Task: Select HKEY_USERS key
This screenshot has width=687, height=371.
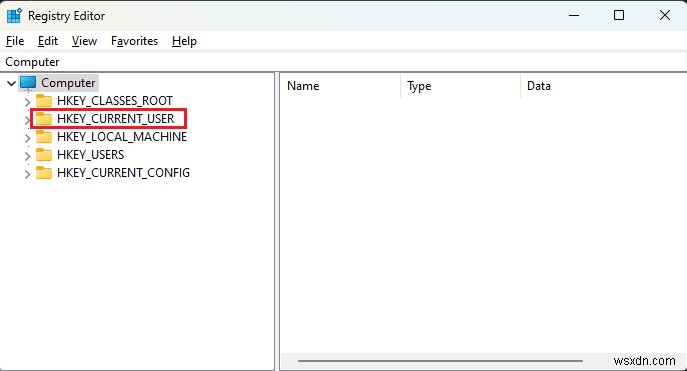Action: pos(91,155)
